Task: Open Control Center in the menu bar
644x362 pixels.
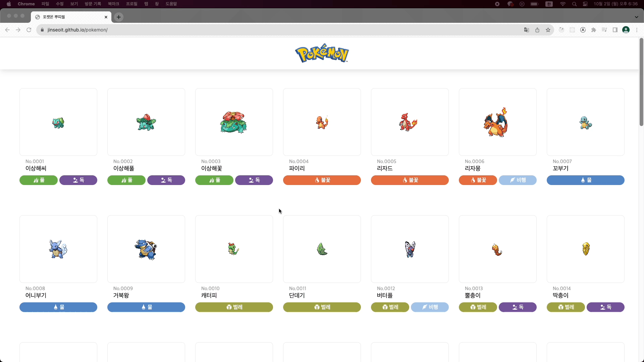Action: click(x=585, y=4)
